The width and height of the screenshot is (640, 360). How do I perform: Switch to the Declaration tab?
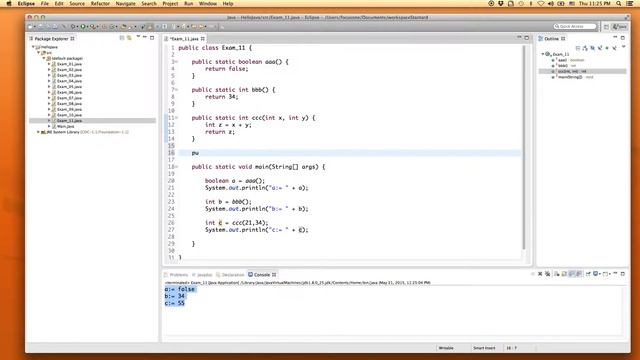click(230, 275)
